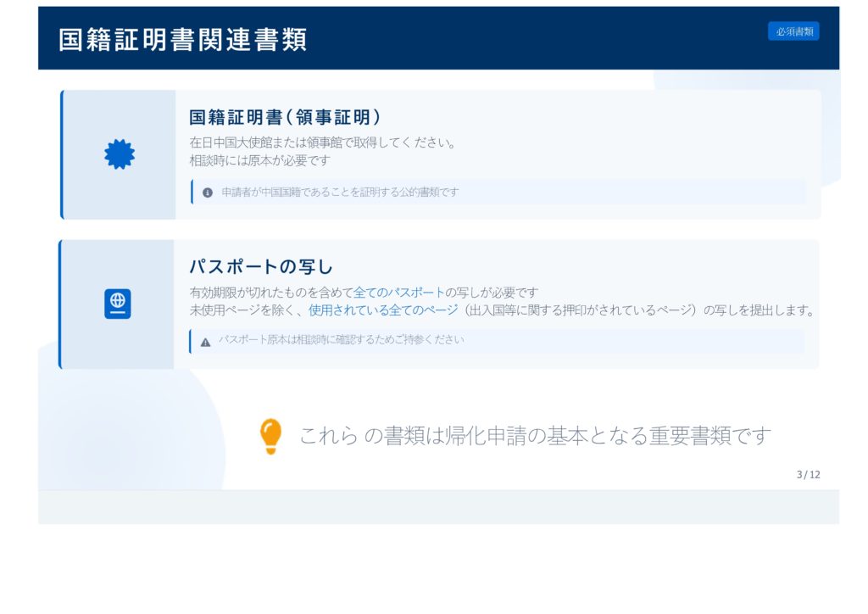This screenshot has width=868, height=614.
Task: Open the 使用されている全てのページ link
Action: click(x=383, y=310)
